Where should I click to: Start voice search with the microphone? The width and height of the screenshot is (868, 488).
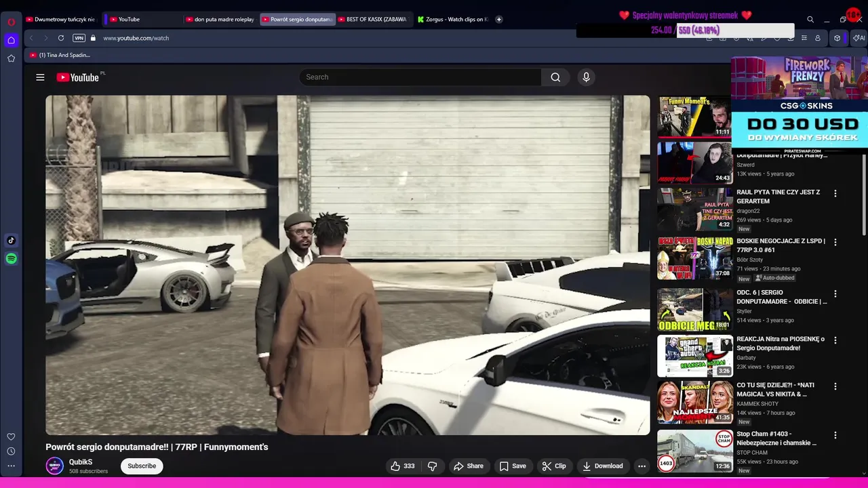(587, 77)
